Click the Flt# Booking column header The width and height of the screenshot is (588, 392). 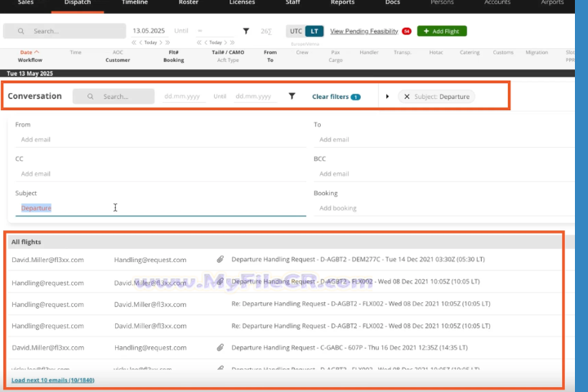pos(174,56)
